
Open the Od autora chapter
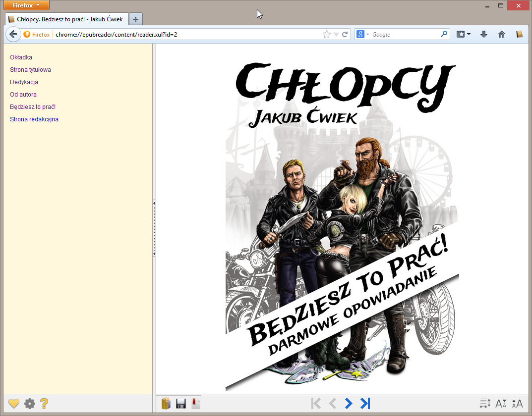23,95
